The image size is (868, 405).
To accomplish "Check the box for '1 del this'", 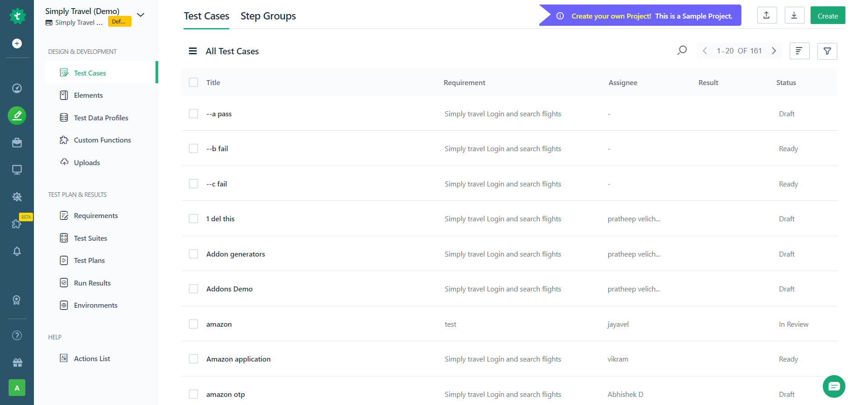I will [x=193, y=219].
